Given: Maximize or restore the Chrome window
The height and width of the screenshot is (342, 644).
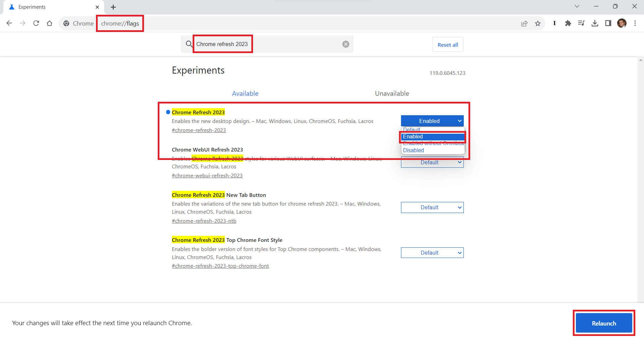Looking at the screenshot, I should pos(615,6).
